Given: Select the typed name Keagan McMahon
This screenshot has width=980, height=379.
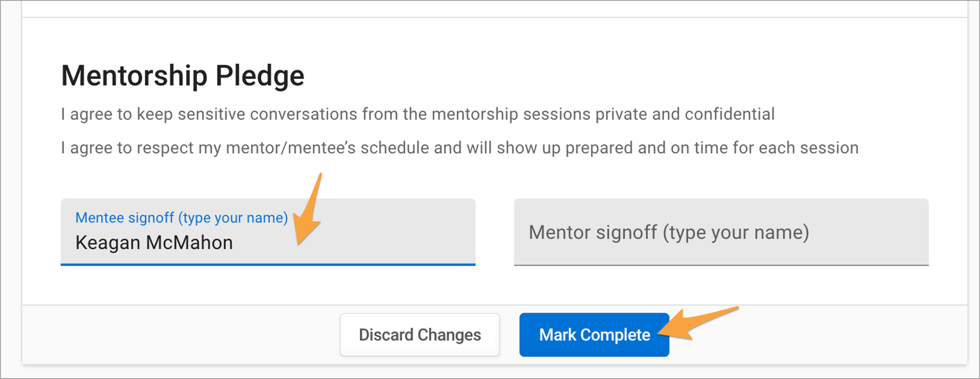Looking at the screenshot, I should [x=154, y=242].
